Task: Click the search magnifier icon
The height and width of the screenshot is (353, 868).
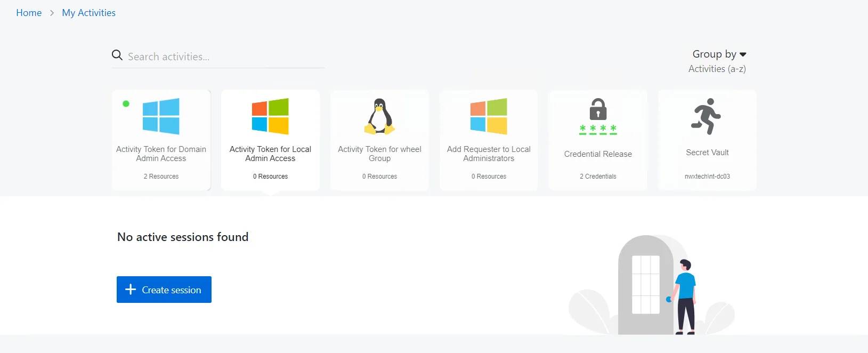Action: [117, 55]
